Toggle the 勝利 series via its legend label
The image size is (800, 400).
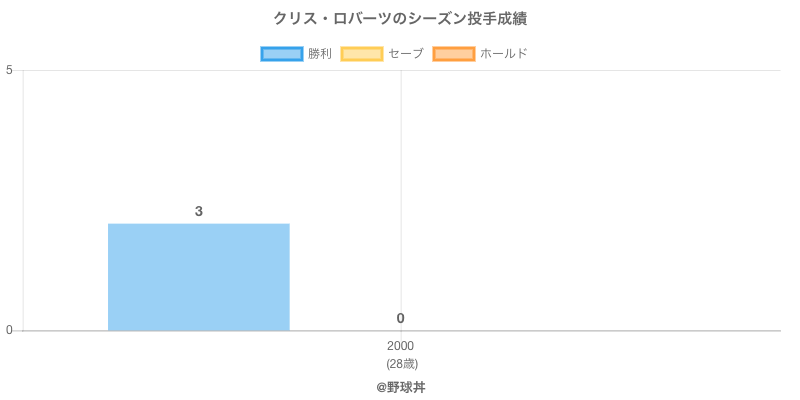[x=320, y=54]
